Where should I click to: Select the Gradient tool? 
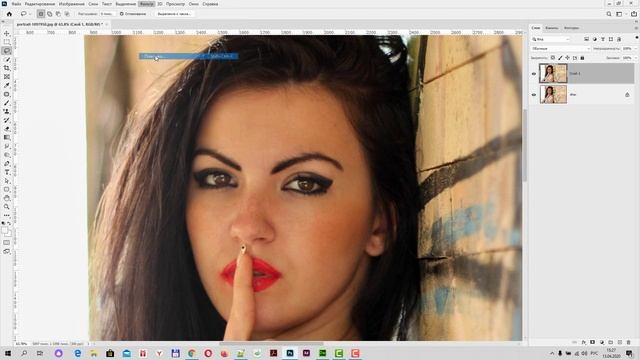tap(7, 138)
